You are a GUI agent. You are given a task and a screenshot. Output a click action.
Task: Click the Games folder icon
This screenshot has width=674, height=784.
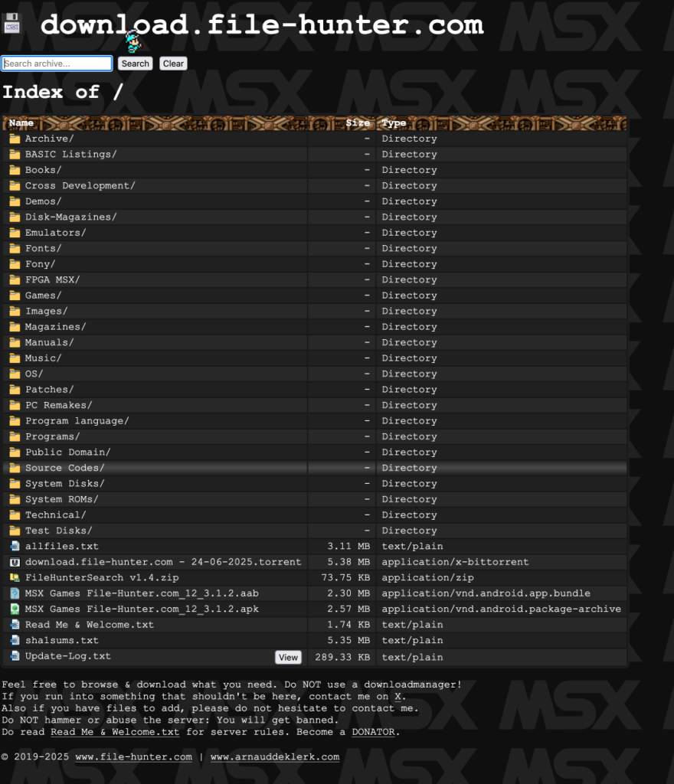(x=15, y=296)
